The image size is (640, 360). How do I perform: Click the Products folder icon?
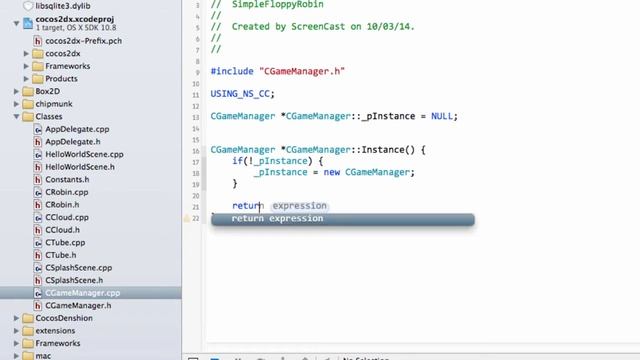(x=38, y=78)
